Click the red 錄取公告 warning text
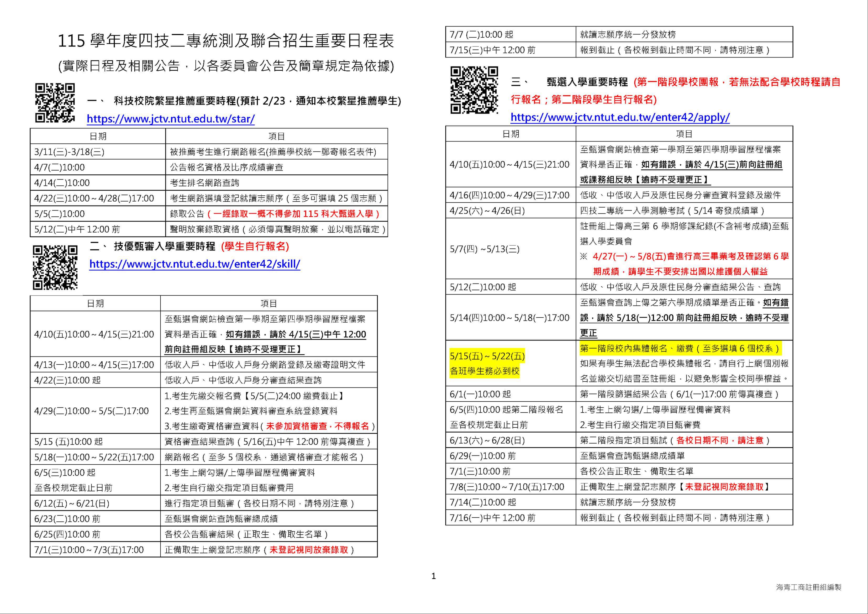This screenshot has width=868, height=614. 293,214
